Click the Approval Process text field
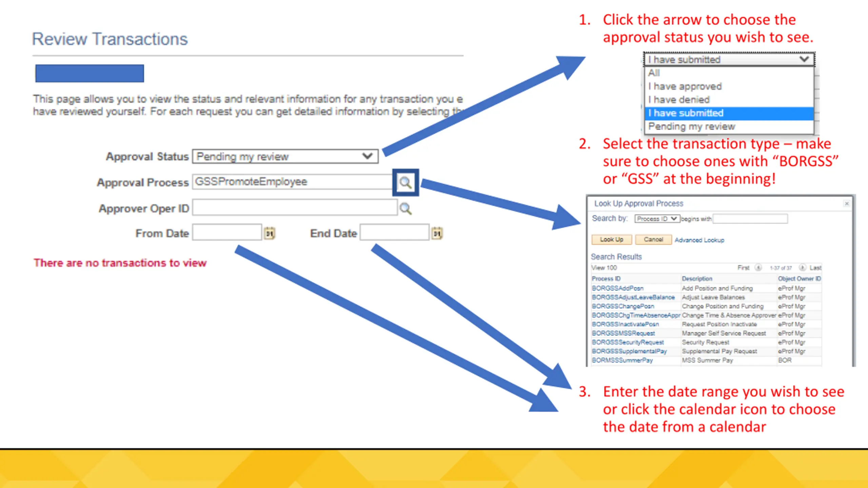This screenshot has width=868, height=488. click(293, 182)
